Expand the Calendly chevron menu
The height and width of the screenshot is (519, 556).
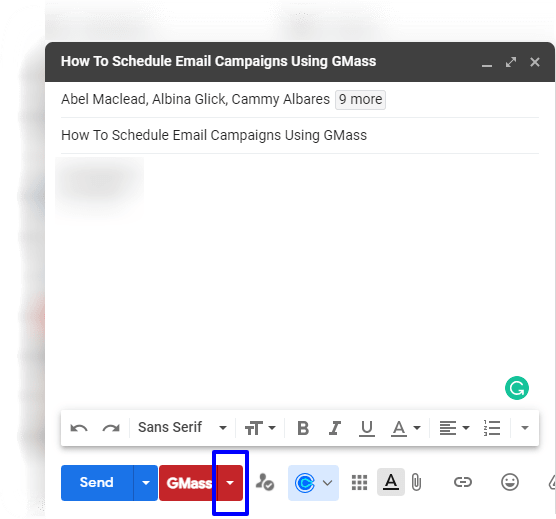coord(328,483)
